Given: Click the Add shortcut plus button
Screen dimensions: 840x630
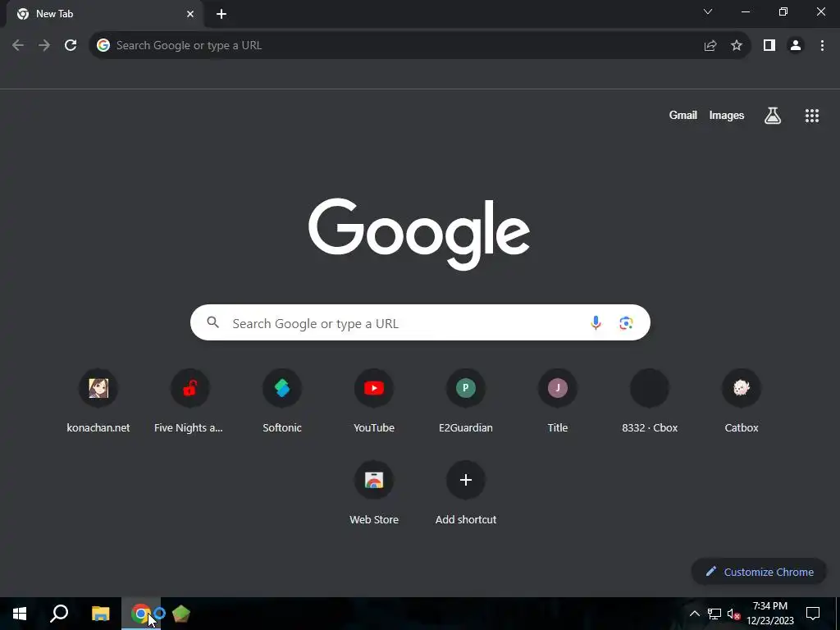Looking at the screenshot, I should click(x=466, y=480).
